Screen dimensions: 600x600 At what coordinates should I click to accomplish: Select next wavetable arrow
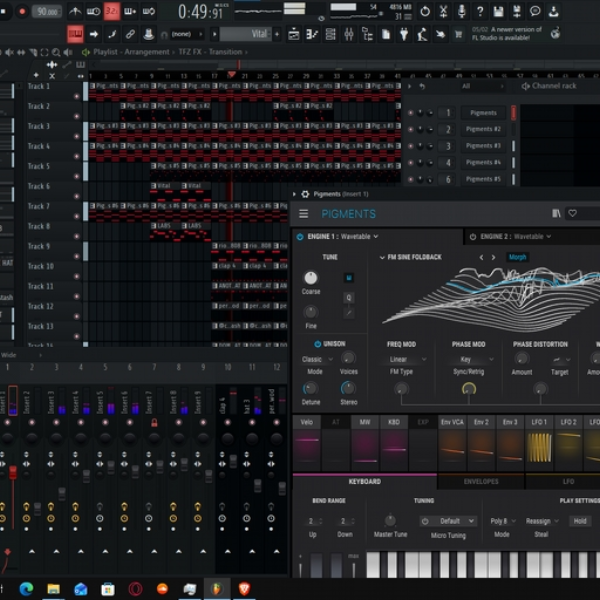494,257
